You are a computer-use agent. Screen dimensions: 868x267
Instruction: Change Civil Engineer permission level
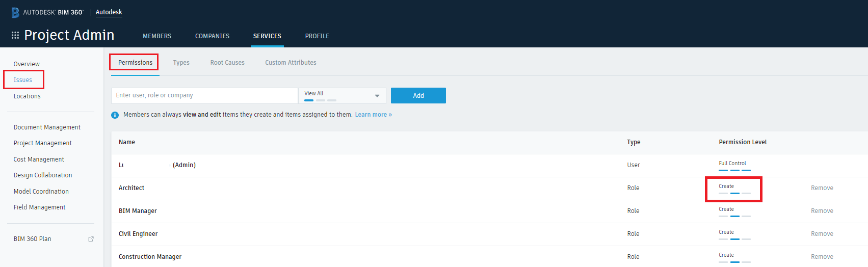734,235
